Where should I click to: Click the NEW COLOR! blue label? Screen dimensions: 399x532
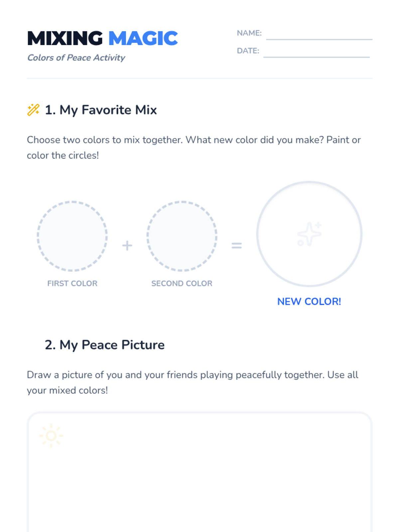[x=309, y=302]
